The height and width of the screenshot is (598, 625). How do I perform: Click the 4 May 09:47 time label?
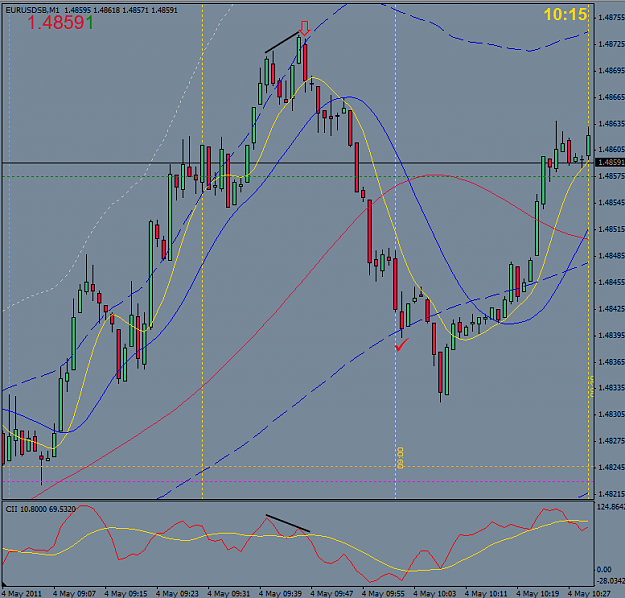click(x=332, y=593)
